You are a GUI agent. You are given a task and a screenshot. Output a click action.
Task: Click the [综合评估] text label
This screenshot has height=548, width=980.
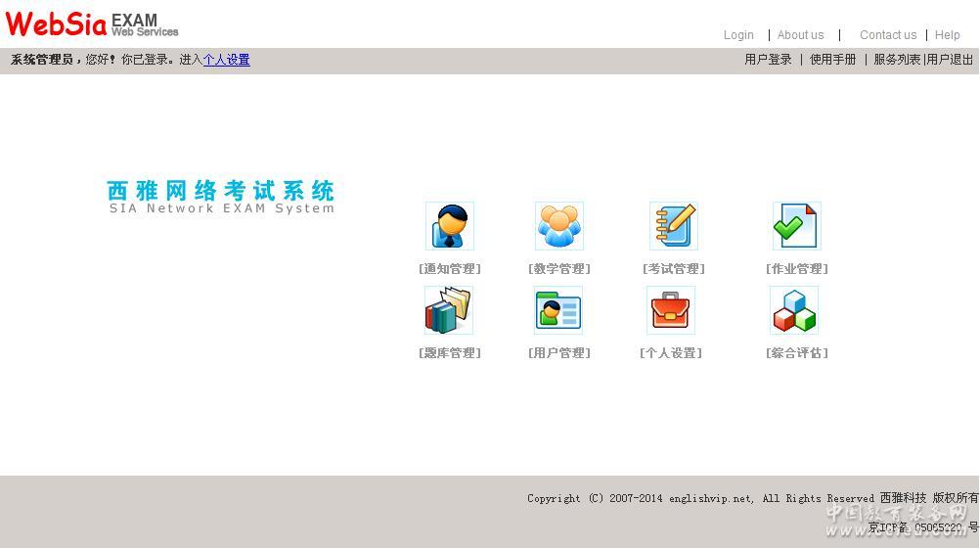797,353
